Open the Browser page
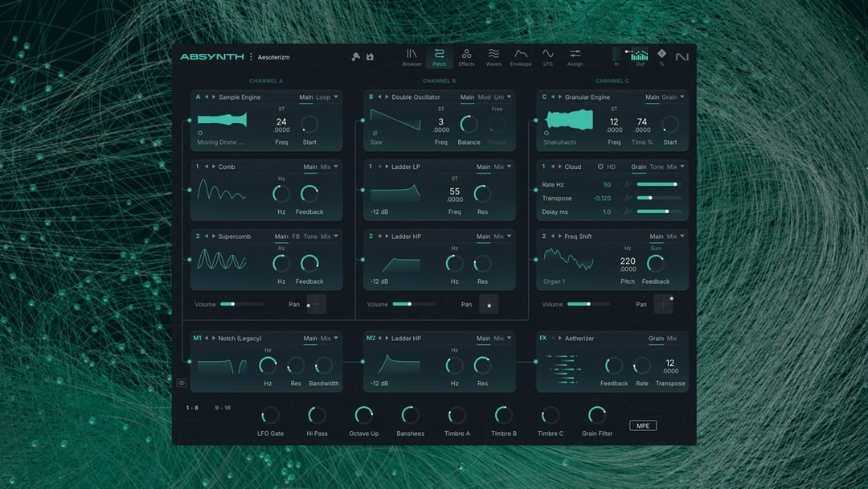 click(x=411, y=57)
